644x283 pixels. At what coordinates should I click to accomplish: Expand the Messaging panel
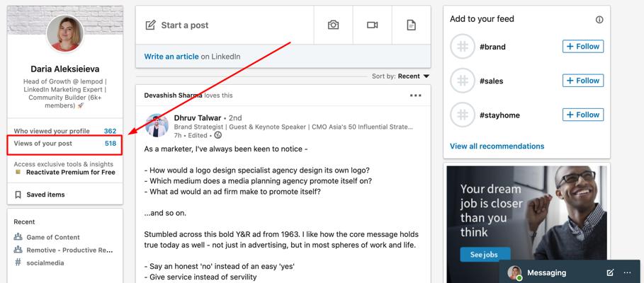(x=546, y=272)
